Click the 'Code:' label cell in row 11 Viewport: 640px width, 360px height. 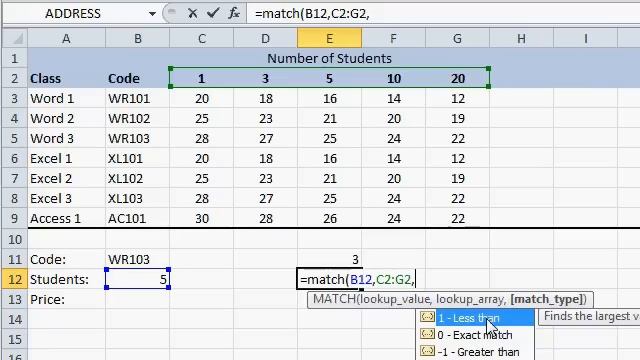(67, 259)
